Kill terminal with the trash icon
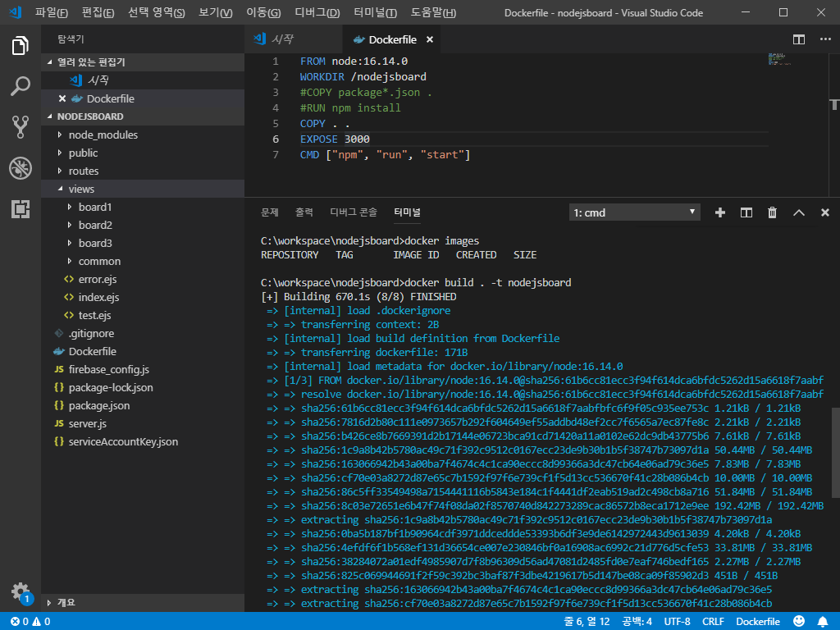This screenshot has height=630, width=840. (772, 212)
